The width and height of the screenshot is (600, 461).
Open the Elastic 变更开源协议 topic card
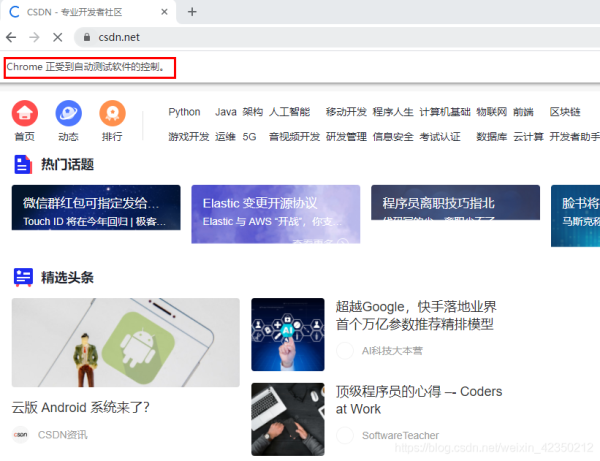(275, 213)
